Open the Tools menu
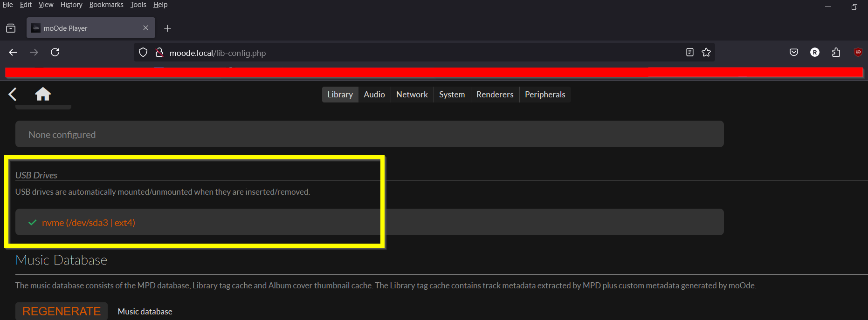 138,5
